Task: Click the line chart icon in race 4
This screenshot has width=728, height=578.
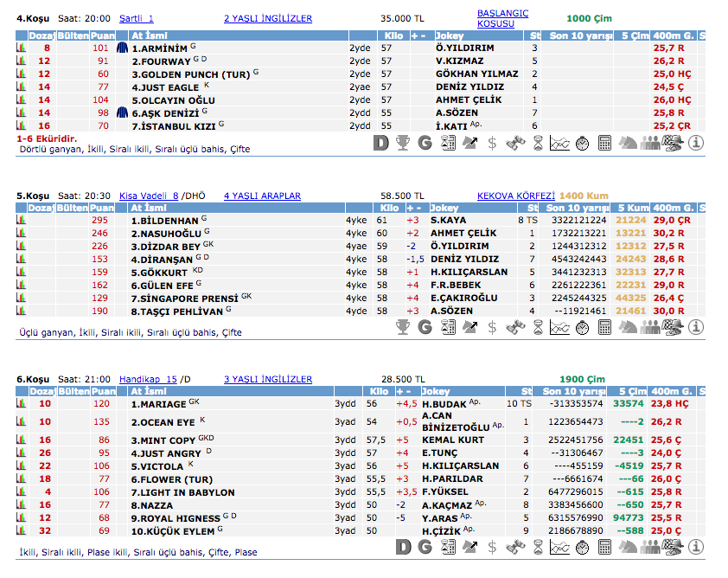Action: (559, 143)
